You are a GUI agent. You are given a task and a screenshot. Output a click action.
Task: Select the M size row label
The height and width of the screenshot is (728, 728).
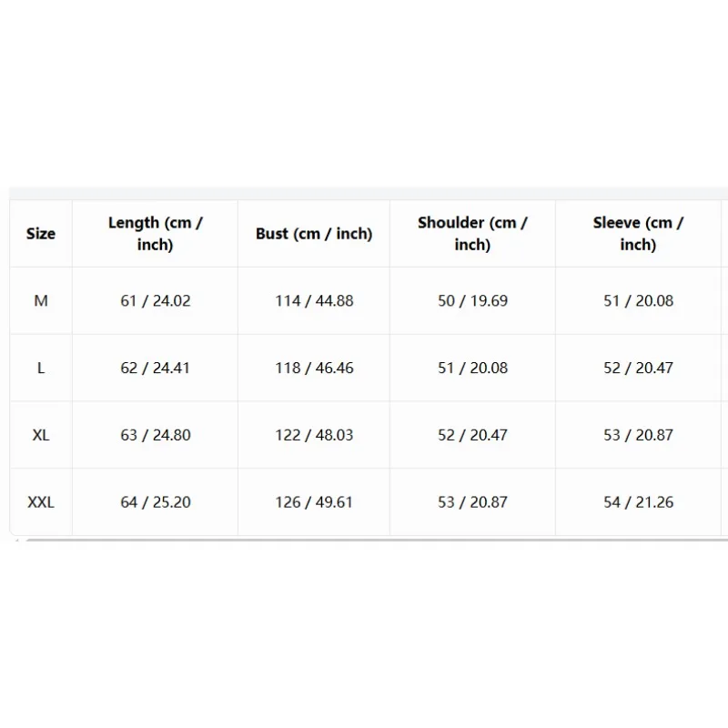41,301
